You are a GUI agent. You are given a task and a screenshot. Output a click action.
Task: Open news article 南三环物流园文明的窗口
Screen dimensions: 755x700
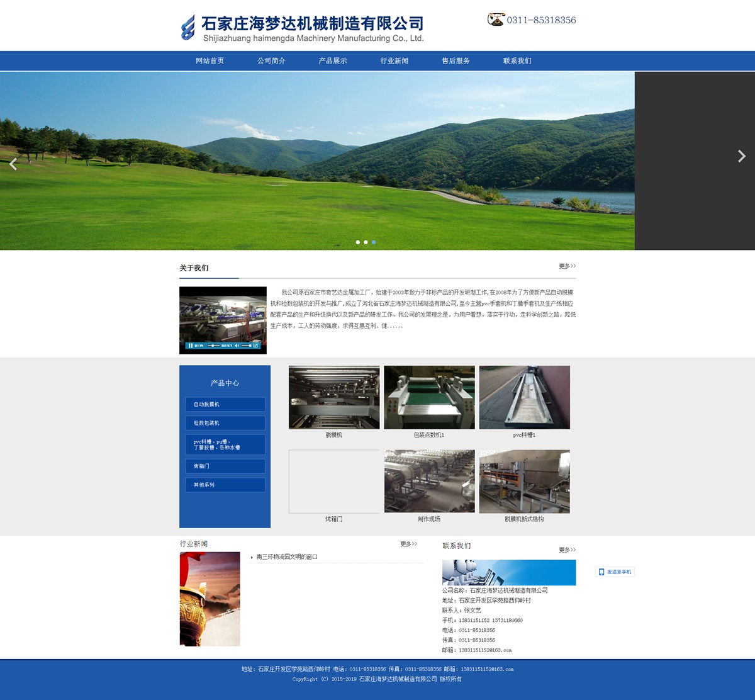tap(287, 557)
